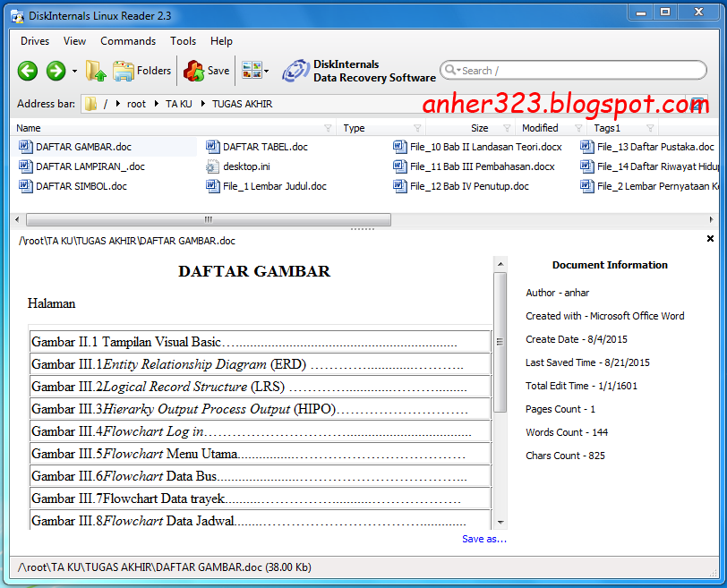Click the DiskInternals Linux Reader title bar icon
This screenshot has height=588, width=727.
coord(18,16)
